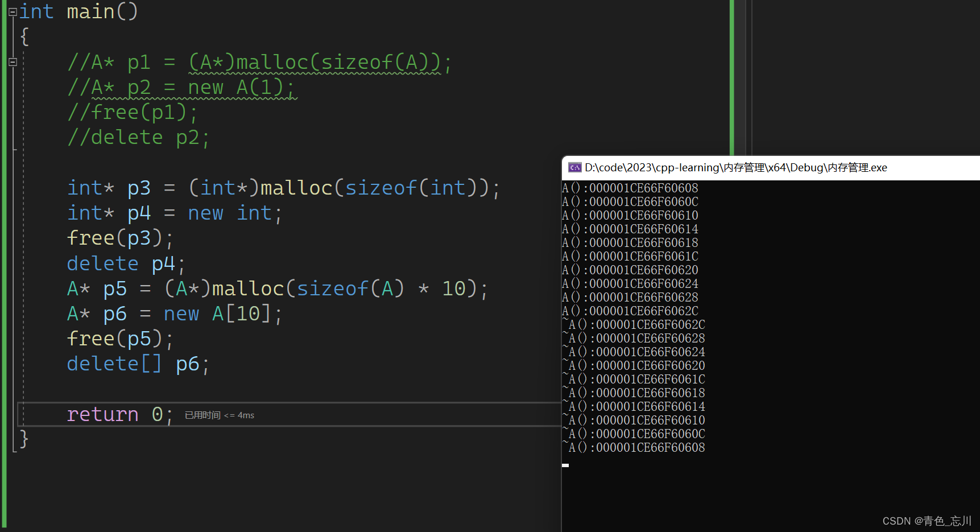
Task: Click the elapsed time '<= 4ms' hint
Action: [x=220, y=415]
